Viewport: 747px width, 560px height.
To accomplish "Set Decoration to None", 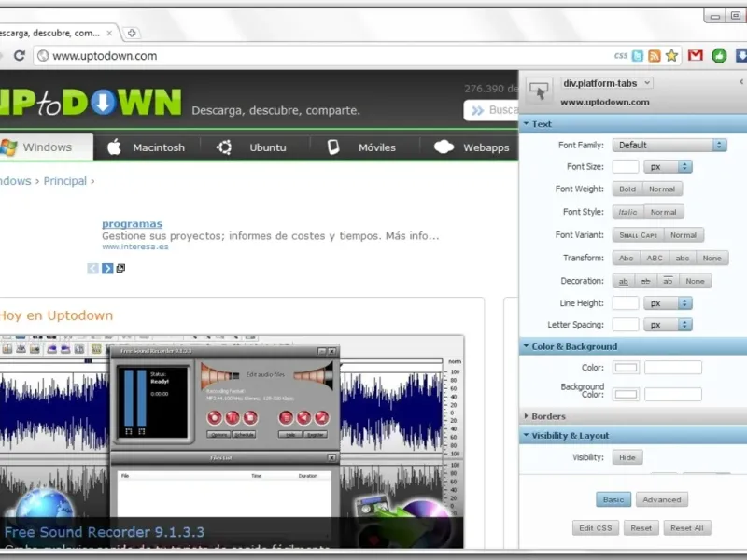I will (x=695, y=281).
